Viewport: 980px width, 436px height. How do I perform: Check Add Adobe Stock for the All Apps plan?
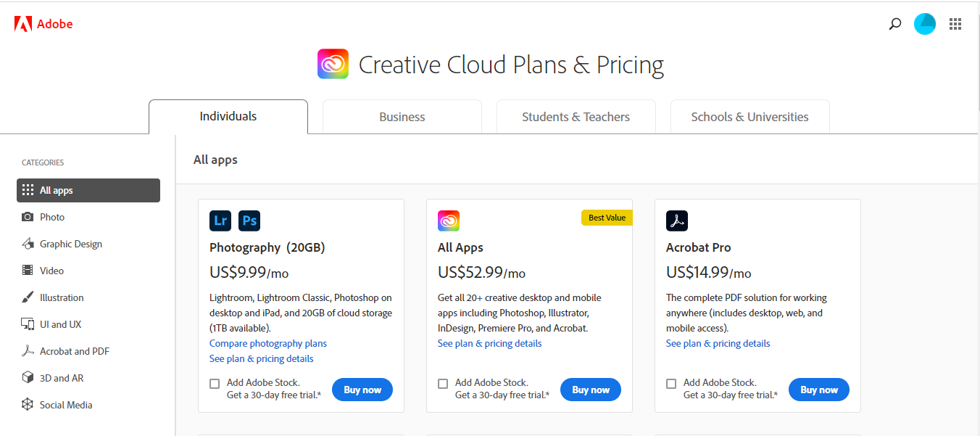point(443,384)
